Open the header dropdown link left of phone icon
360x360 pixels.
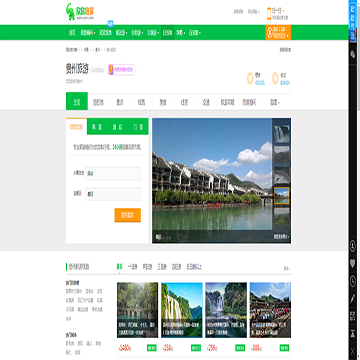[x=253, y=12]
